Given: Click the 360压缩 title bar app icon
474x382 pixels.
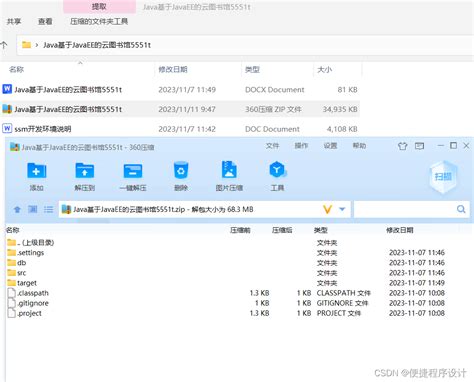Looking at the screenshot, I should click(x=15, y=147).
